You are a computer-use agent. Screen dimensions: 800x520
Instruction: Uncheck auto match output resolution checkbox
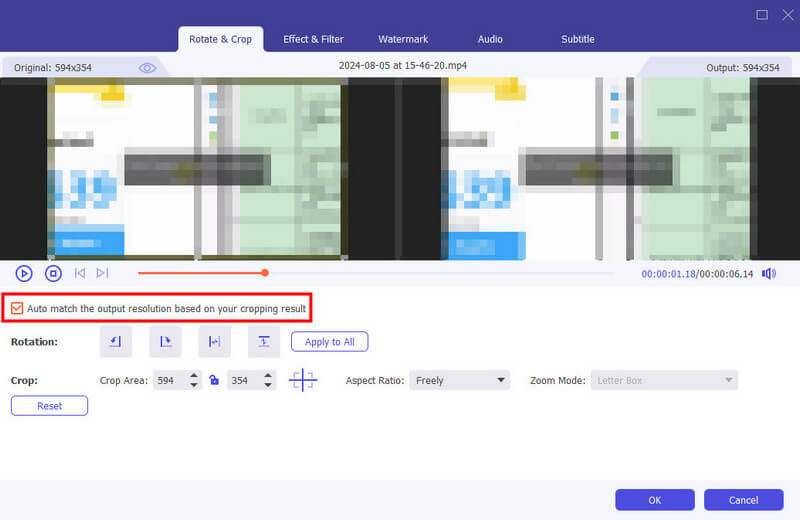[17, 309]
